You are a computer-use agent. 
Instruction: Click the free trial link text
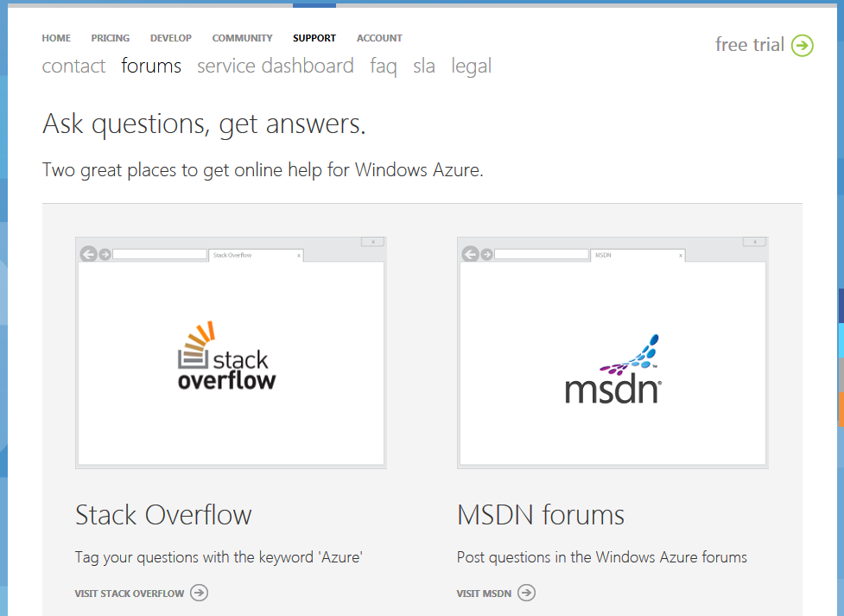pyautogui.click(x=749, y=45)
